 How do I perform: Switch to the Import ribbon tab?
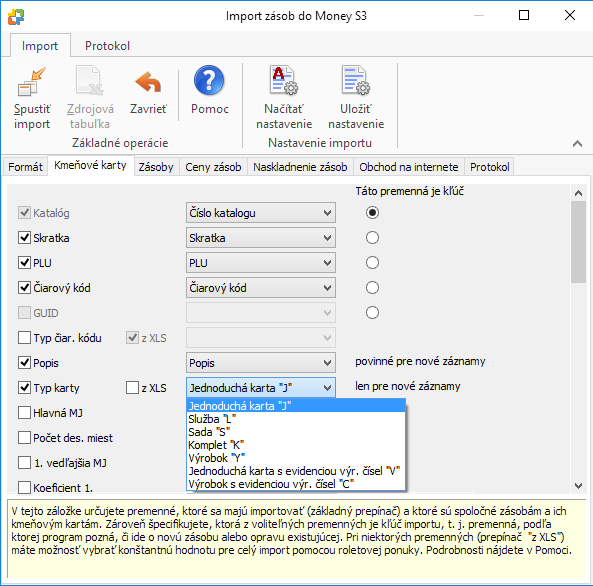pos(40,46)
